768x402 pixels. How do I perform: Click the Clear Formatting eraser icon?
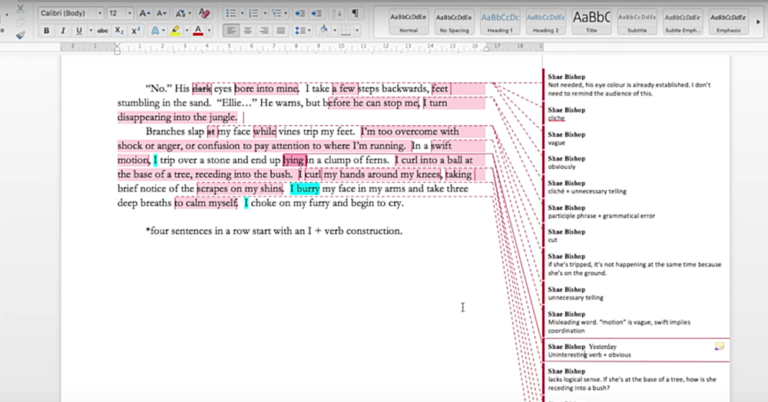click(x=204, y=13)
